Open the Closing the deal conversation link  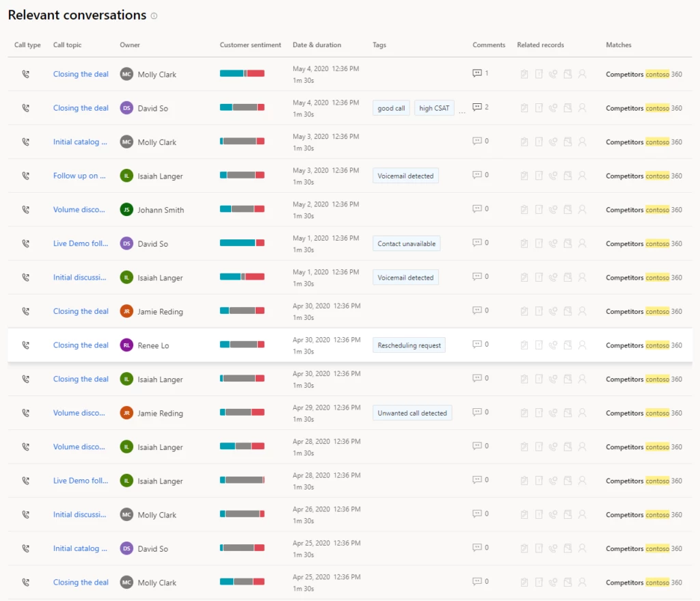(81, 73)
